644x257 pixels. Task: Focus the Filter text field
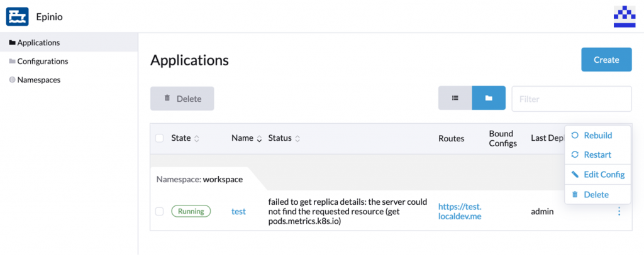[x=571, y=99]
